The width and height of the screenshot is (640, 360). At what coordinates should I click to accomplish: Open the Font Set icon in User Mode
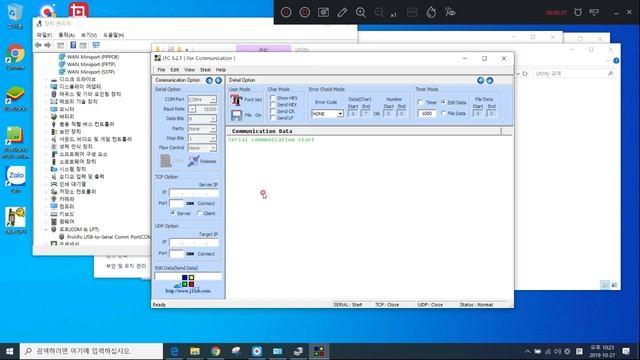tap(236, 100)
